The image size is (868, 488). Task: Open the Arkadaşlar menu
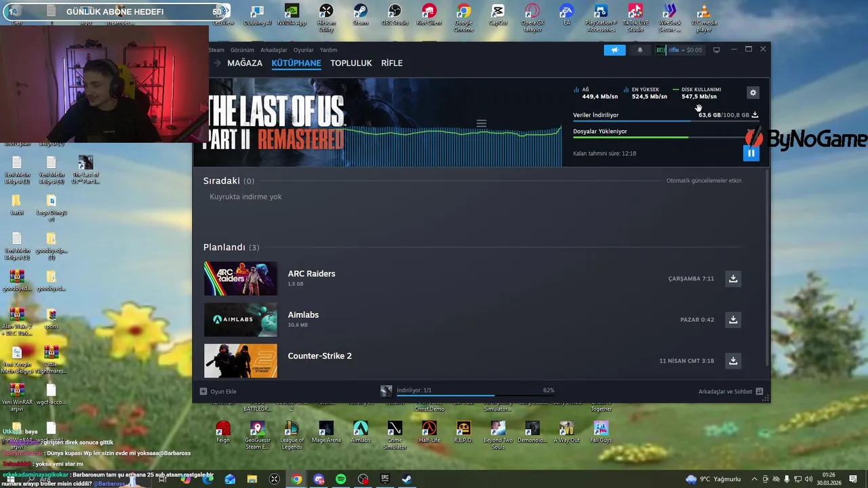point(274,49)
